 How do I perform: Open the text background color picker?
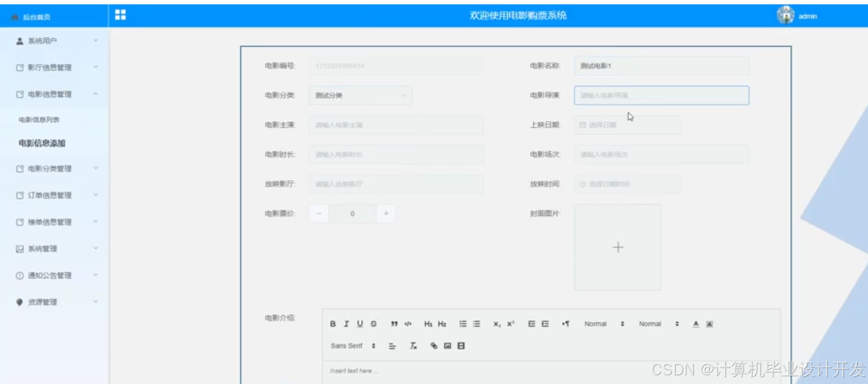pyautogui.click(x=709, y=324)
